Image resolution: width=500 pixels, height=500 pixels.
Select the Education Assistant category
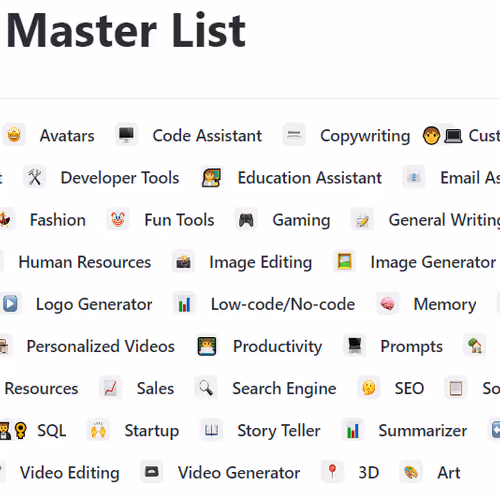tap(310, 178)
